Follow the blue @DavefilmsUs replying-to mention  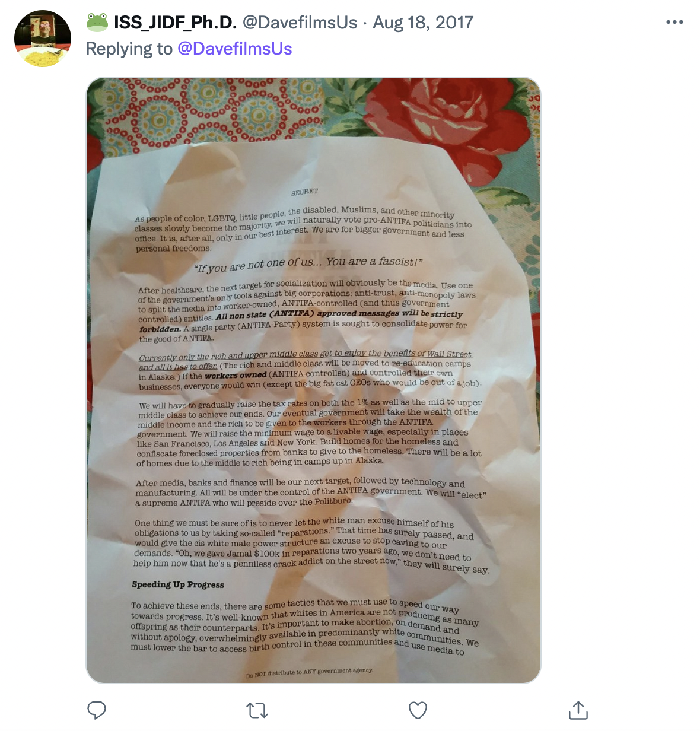235,49
